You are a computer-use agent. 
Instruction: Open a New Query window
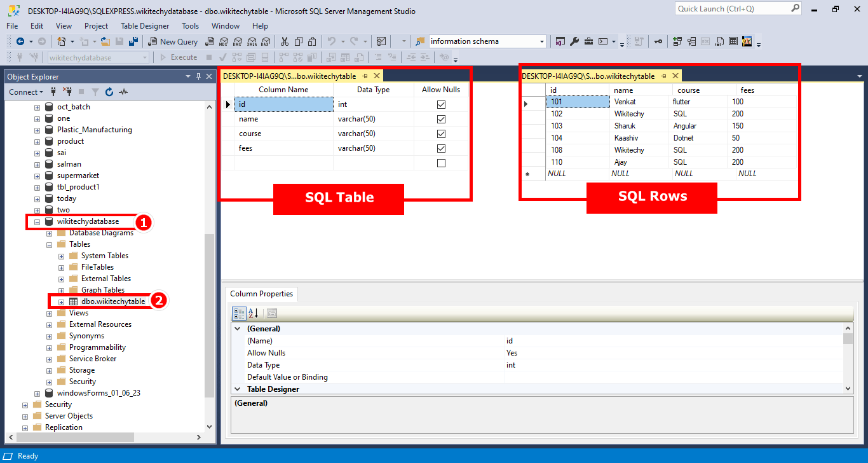pos(172,41)
